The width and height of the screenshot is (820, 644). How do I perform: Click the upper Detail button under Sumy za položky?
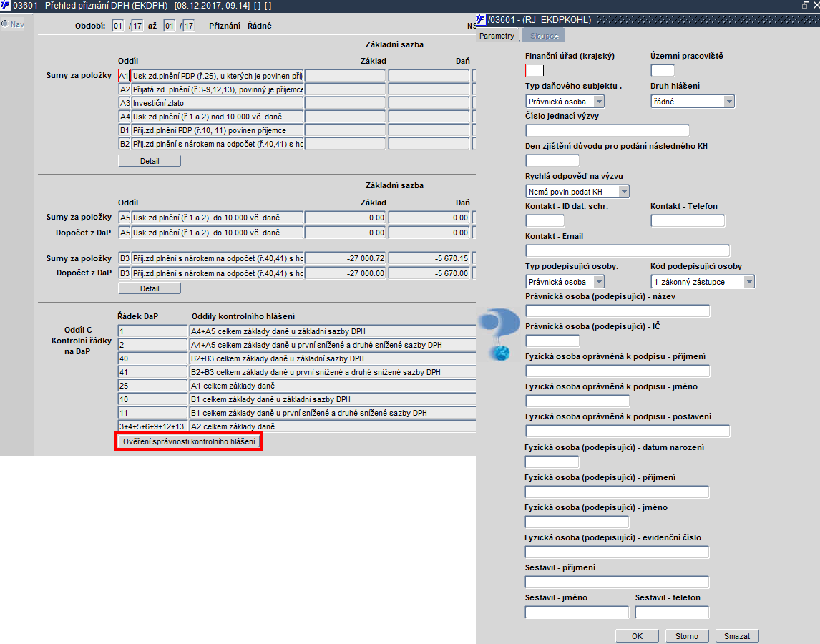click(150, 161)
